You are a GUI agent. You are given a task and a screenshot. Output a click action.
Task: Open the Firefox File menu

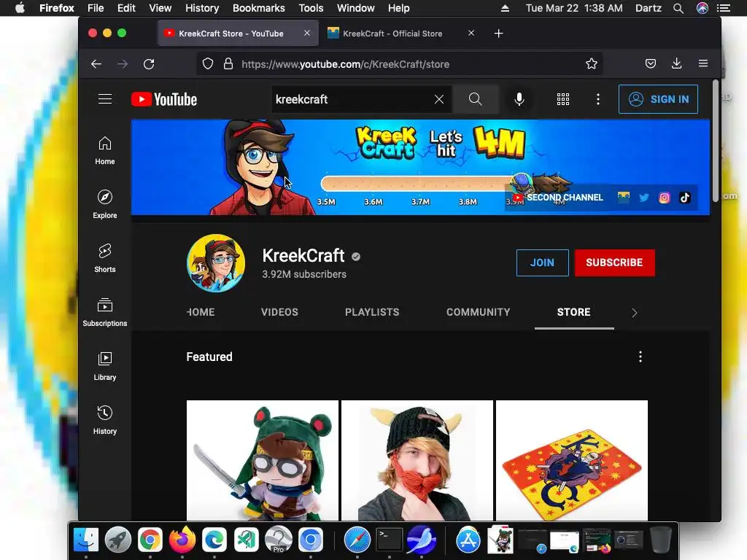coord(96,8)
